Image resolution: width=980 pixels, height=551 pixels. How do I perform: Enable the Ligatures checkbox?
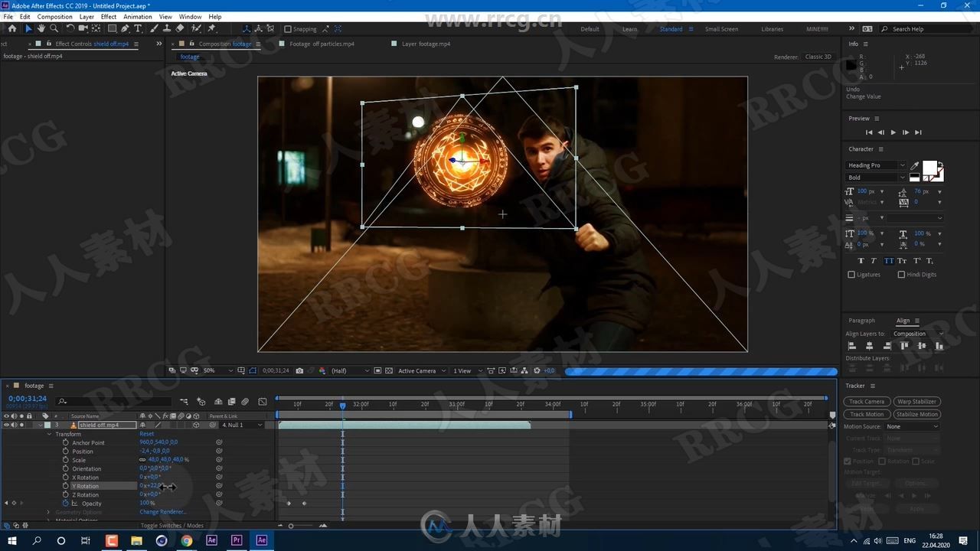[851, 275]
